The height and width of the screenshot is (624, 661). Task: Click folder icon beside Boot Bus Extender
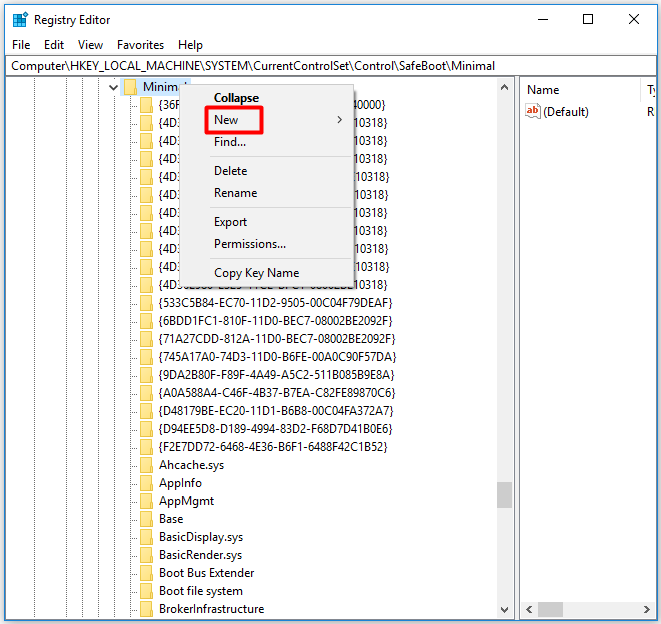(146, 573)
